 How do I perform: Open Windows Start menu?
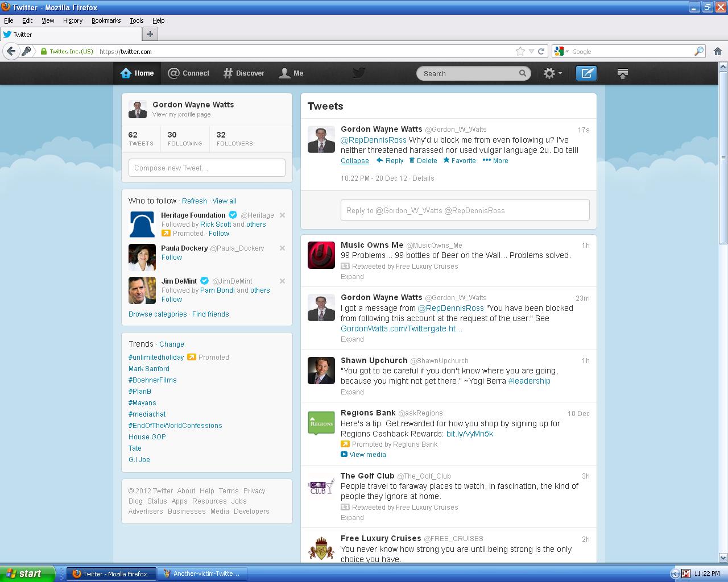click(x=27, y=573)
